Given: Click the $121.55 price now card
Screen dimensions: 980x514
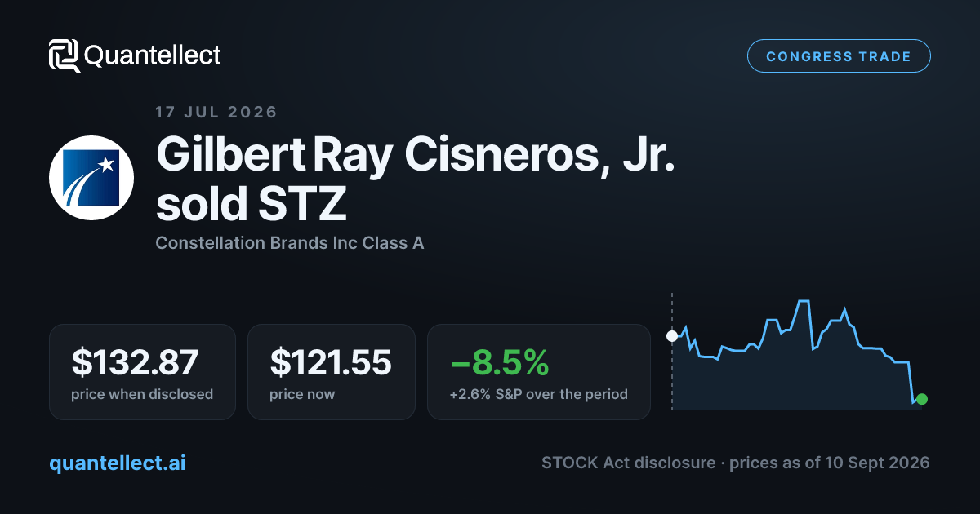Looking at the screenshot, I should (332, 372).
